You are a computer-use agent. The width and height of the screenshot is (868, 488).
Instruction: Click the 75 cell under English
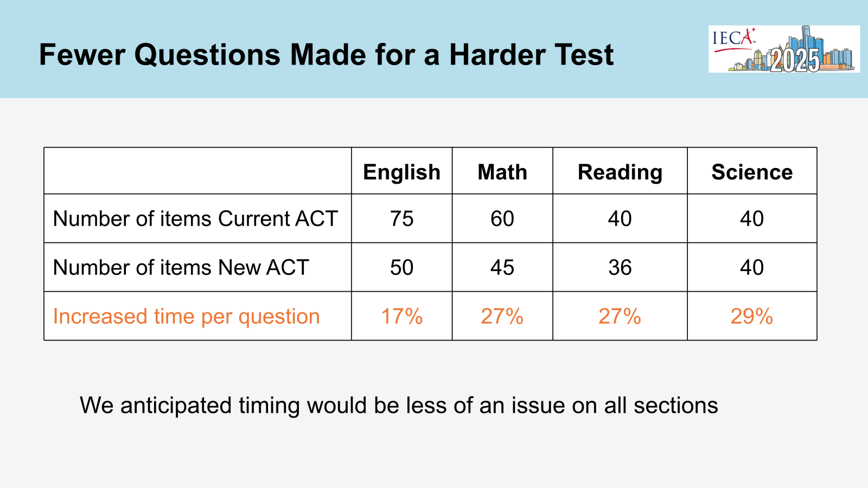(x=401, y=219)
